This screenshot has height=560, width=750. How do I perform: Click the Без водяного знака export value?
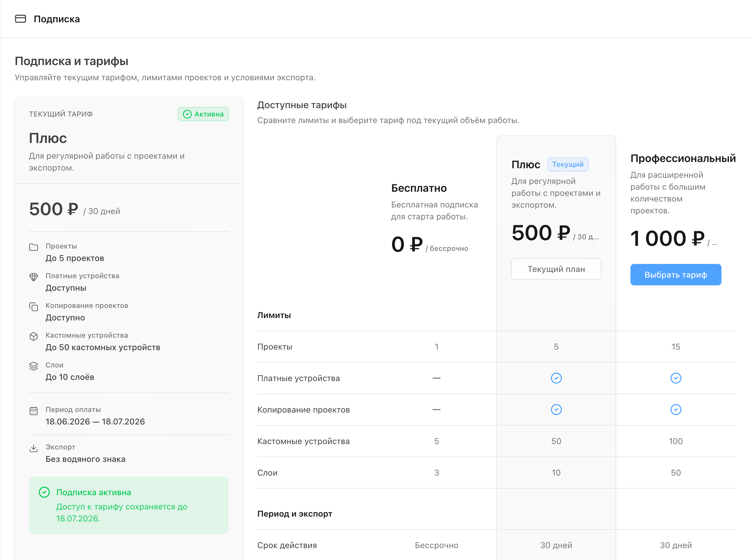[x=85, y=459]
